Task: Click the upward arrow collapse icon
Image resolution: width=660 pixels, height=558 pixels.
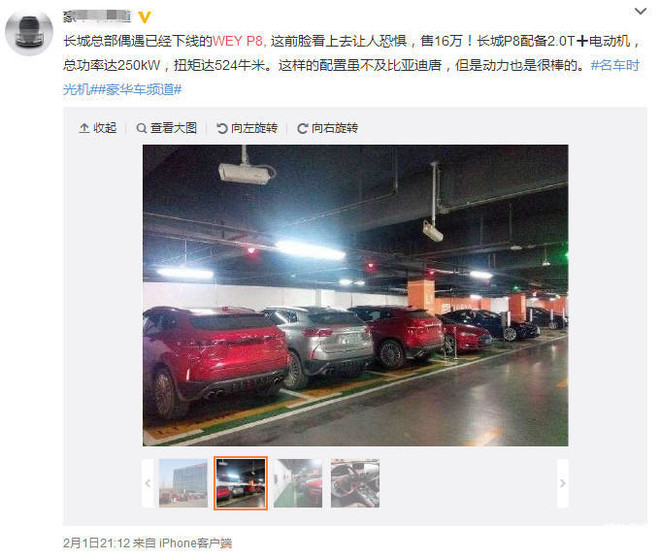Action: 84,128
